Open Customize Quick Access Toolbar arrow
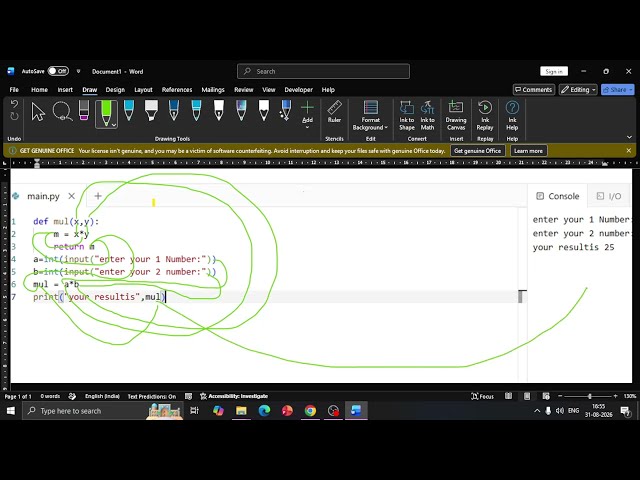 [78, 71]
